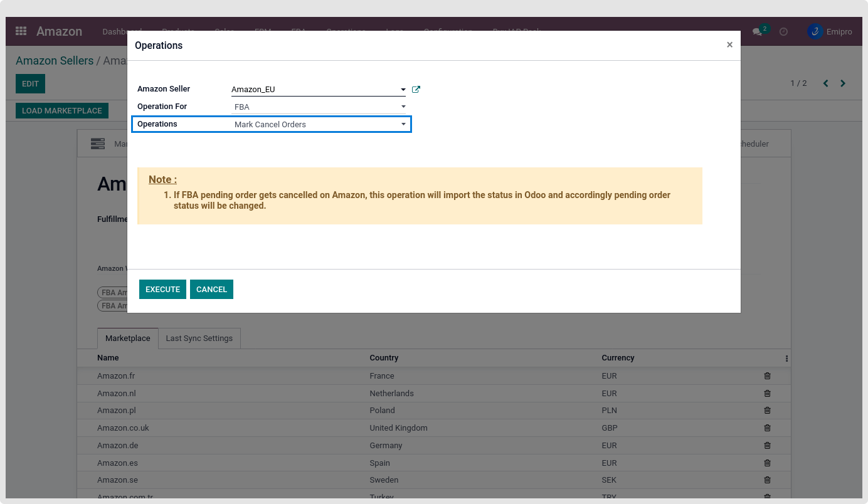This screenshot has width=868, height=504.
Task: Open the Operations dropdown with Mark Cancel Orders
Action: (403, 125)
